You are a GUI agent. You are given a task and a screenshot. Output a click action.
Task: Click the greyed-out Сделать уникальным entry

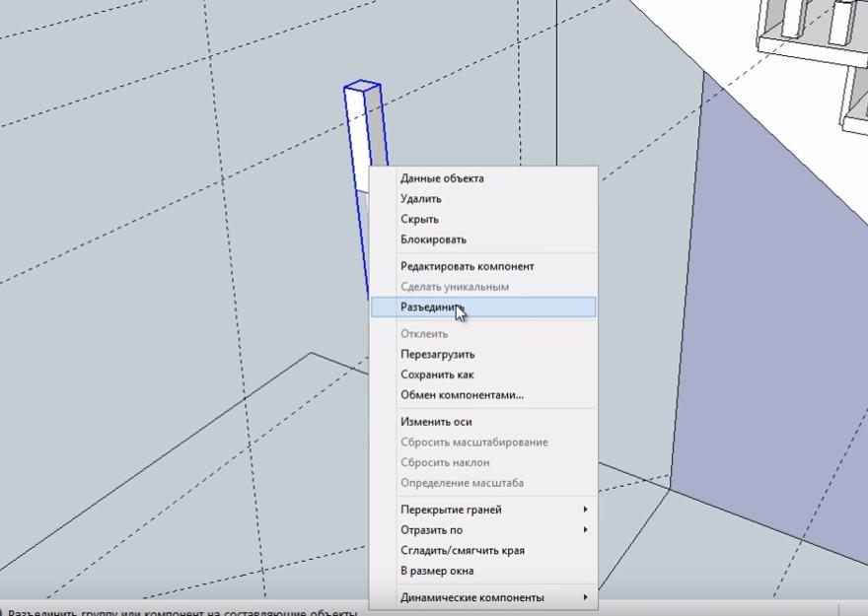(454, 287)
